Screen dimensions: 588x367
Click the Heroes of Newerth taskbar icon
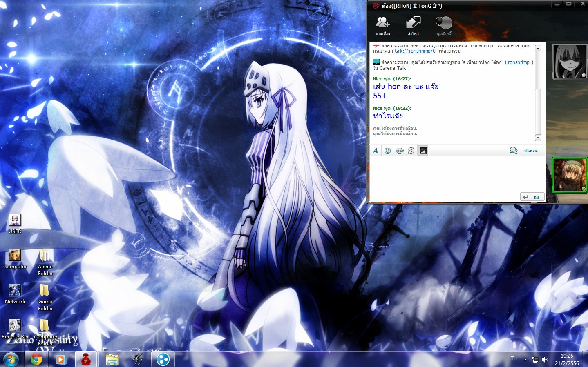coord(137,360)
